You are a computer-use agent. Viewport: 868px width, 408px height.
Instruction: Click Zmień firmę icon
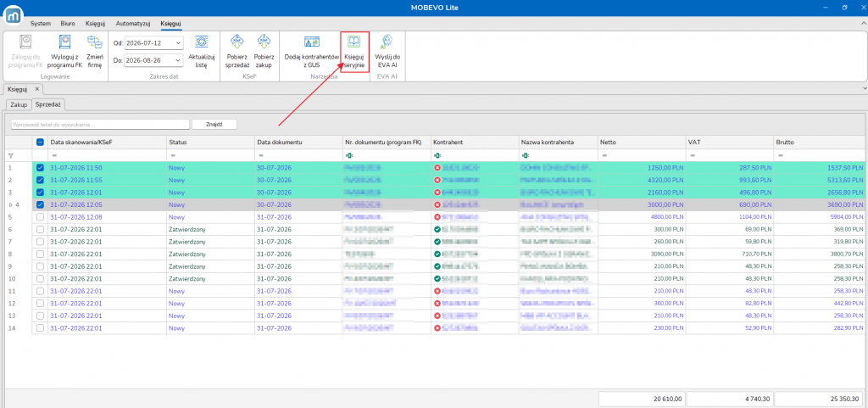(x=94, y=42)
